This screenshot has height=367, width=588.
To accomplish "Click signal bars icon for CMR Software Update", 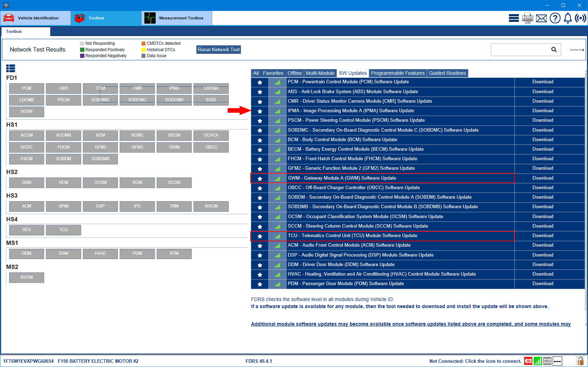I will tap(277, 102).
